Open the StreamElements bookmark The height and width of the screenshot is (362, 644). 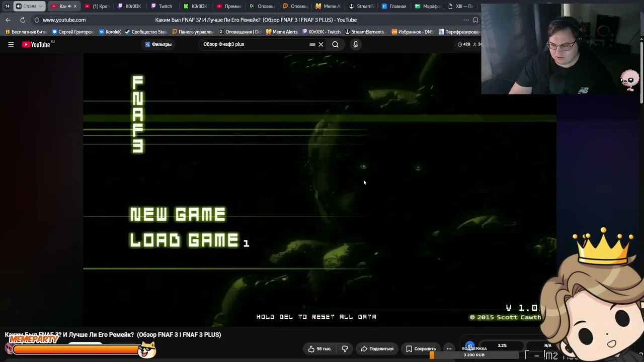[x=364, y=32]
